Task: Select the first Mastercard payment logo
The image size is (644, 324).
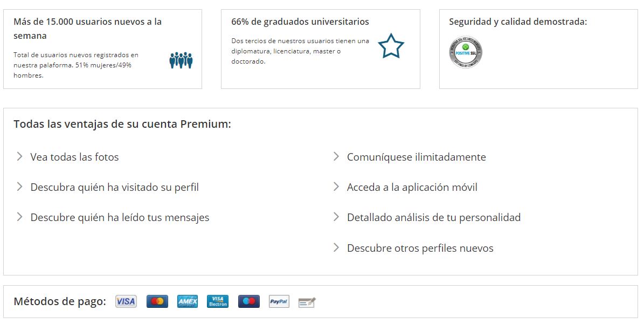Action: point(157,301)
